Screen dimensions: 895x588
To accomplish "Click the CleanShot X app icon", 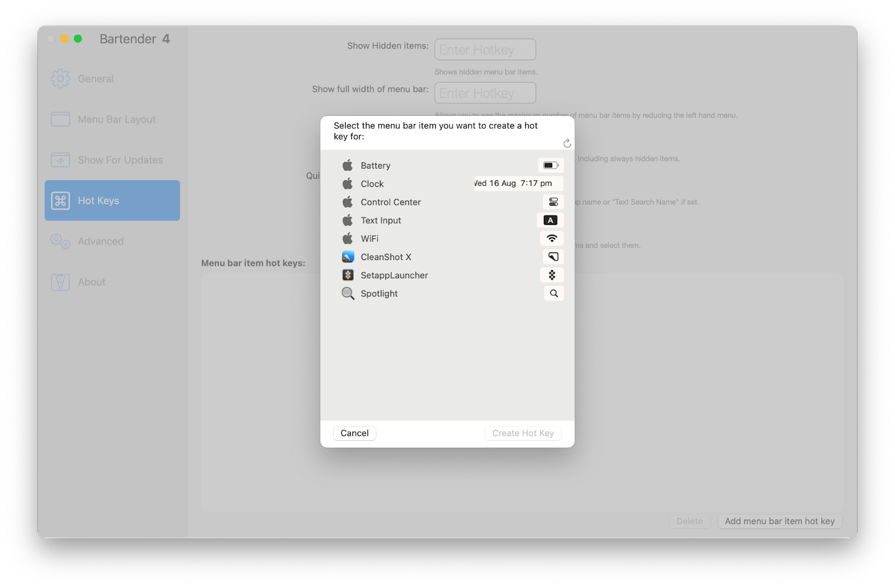I will (348, 257).
